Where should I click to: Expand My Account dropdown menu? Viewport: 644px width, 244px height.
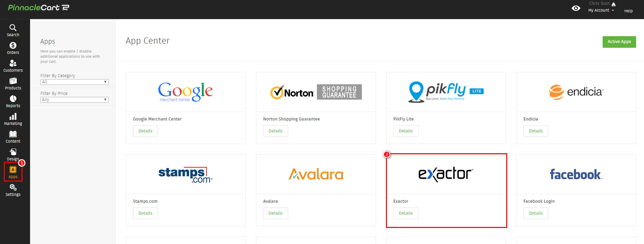(x=601, y=10)
